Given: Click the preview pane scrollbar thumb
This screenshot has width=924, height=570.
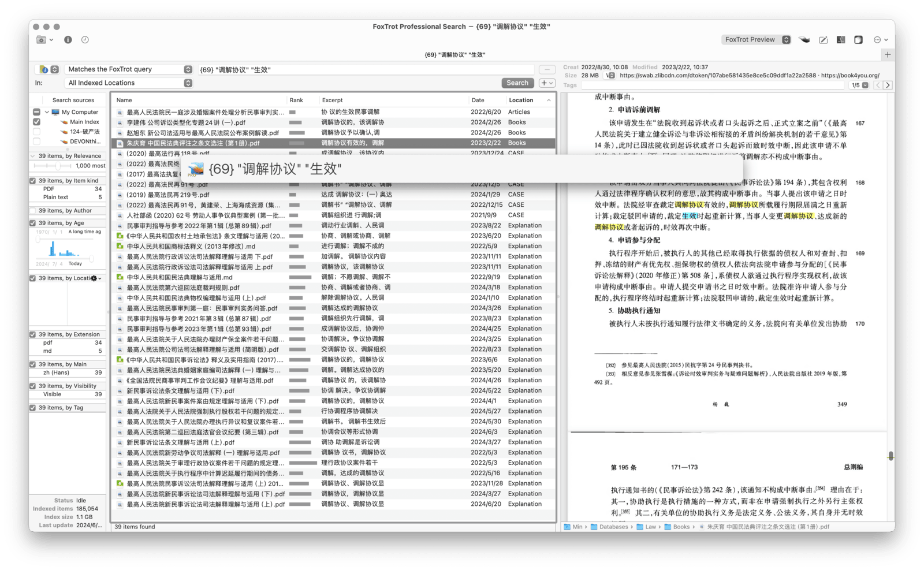Looking at the screenshot, I should click(891, 456).
